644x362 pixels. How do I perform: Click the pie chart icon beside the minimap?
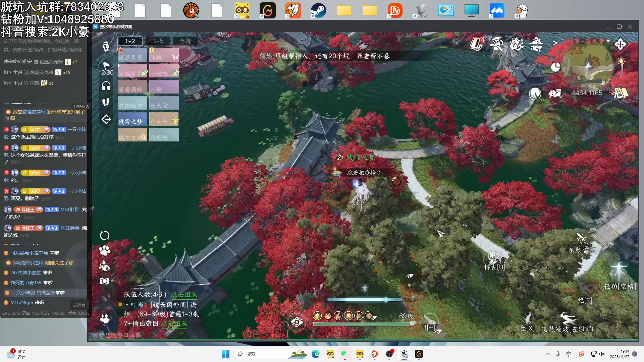click(x=555, y=67)
